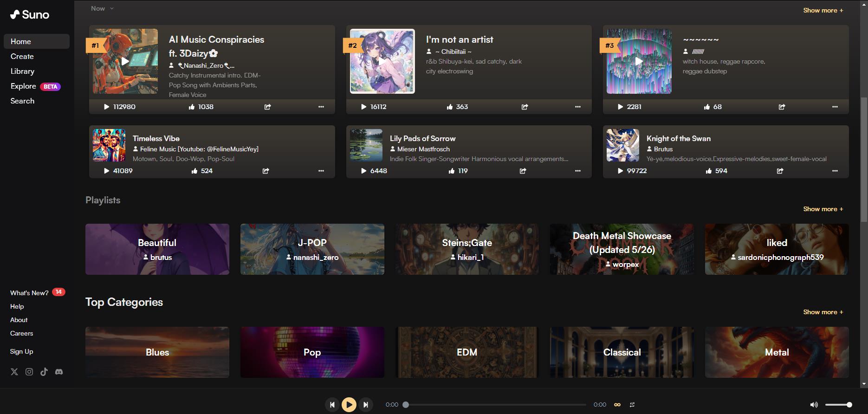
Task: Like the 'Timeless Vibe' song
Action: tap(194, 171)
